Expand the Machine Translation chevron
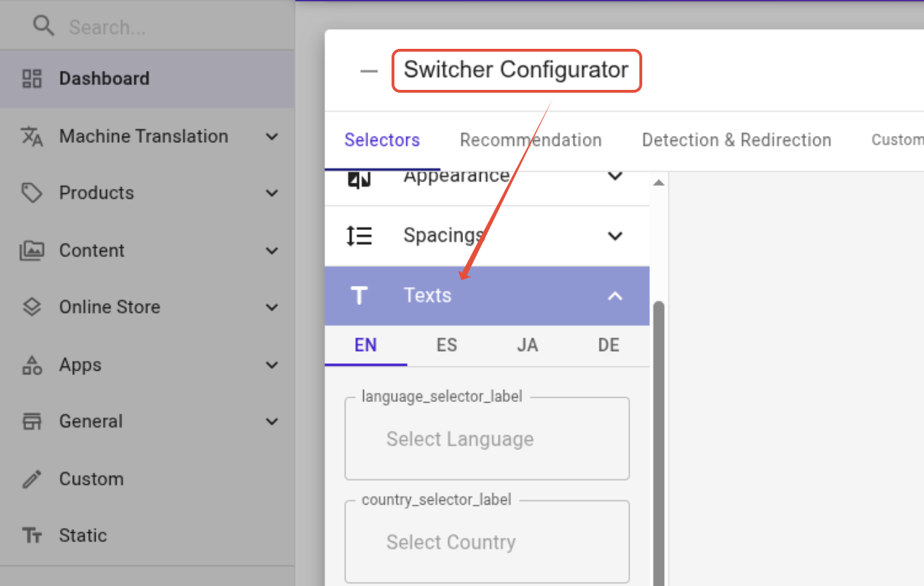The image size is (924, 586). point(272,137)
